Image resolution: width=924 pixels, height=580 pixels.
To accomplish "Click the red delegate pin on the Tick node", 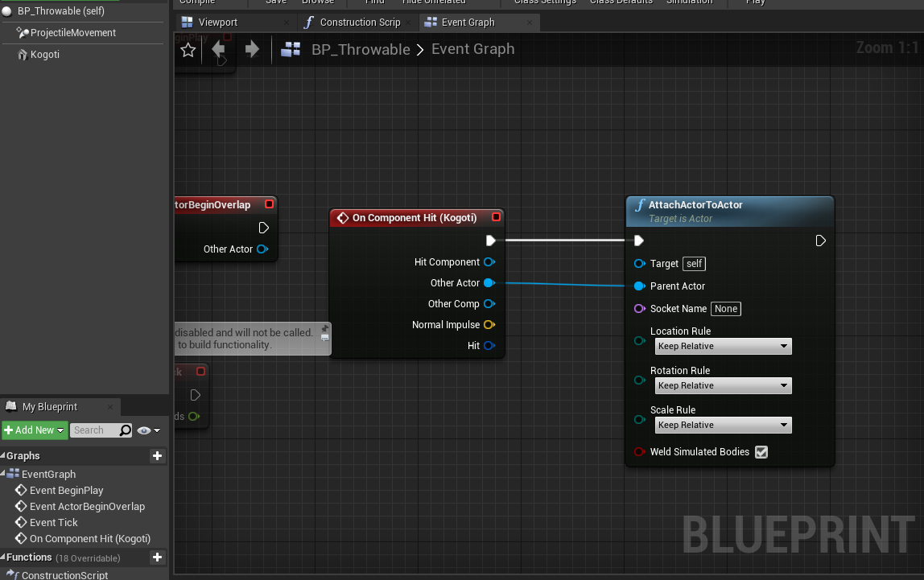I will tap(200, 372).
